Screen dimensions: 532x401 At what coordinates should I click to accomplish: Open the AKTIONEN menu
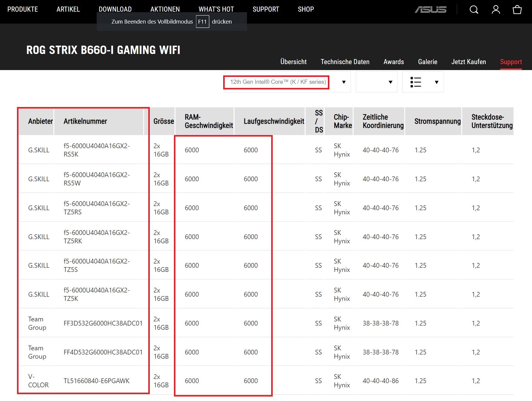click(x=165, y=9)
